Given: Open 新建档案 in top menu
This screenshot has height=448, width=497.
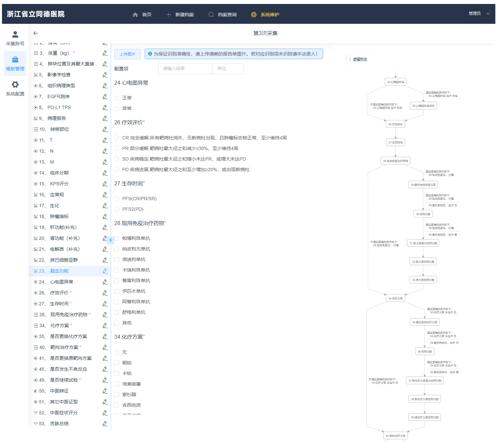Looking at the screenshot, I should tap(180, 15).
